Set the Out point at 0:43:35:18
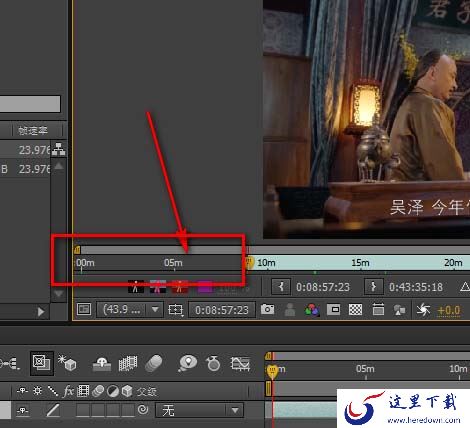This screenshot has height=428, width=470. pyautogui.click(x=373, y=287)
